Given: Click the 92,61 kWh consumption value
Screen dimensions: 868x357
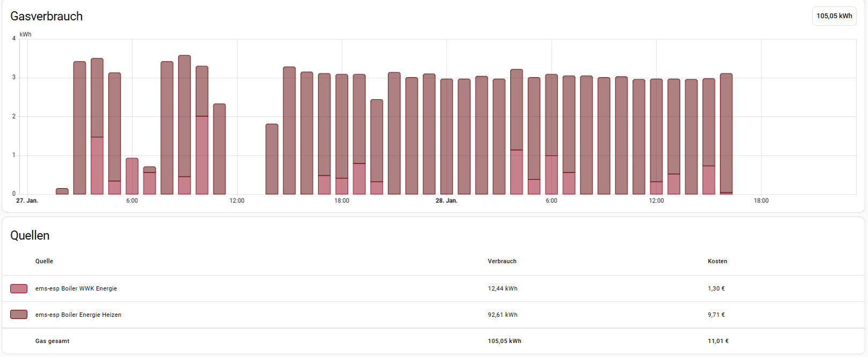Looking at the screenshot, I should coord(502,315).
